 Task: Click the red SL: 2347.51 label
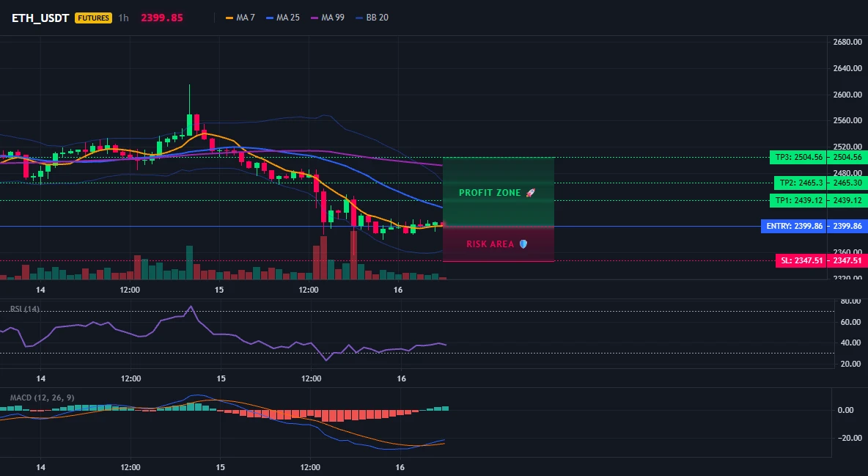pos(801,260)
